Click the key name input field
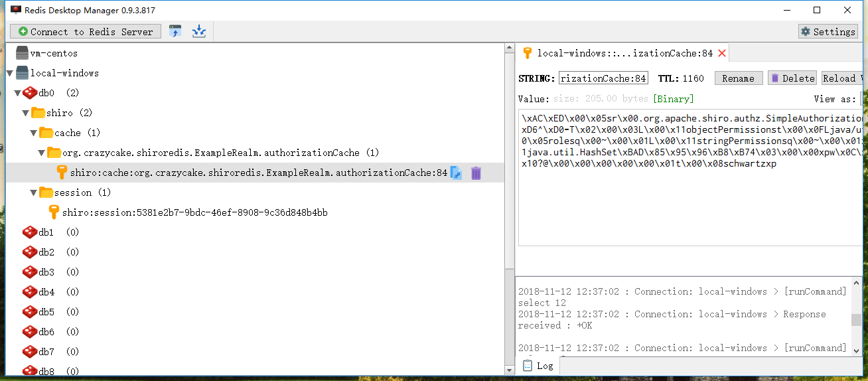This screenshot has width=868, height=381. click(x=603, y=78)
